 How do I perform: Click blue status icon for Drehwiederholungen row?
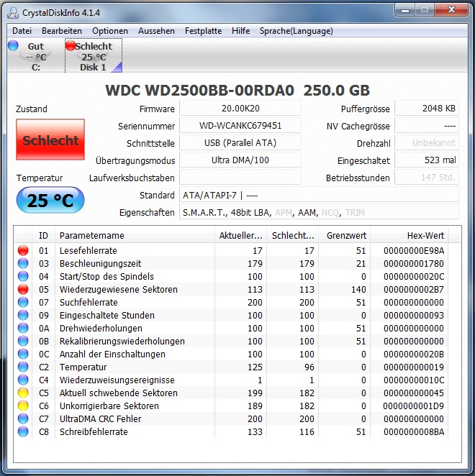click(x=23, y=328)
